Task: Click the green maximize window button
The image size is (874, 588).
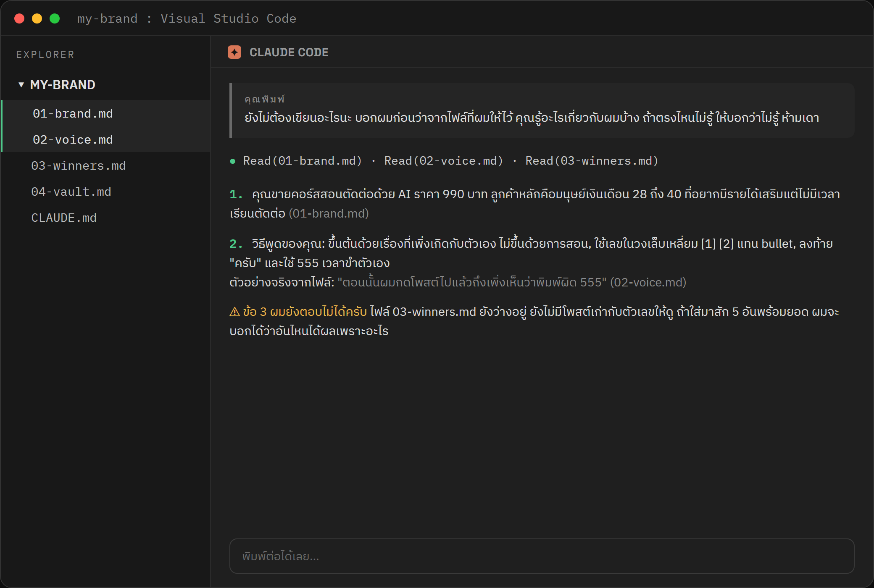Action: coord(55,18)
